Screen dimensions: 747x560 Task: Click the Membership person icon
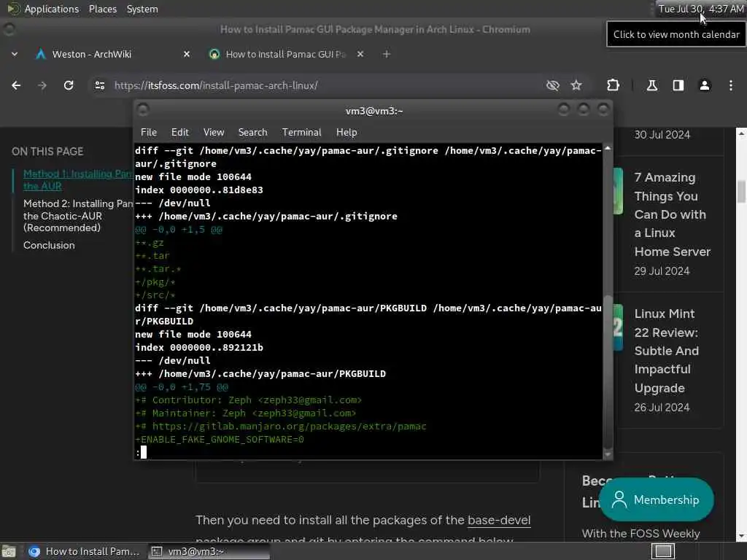click(619, 499)
